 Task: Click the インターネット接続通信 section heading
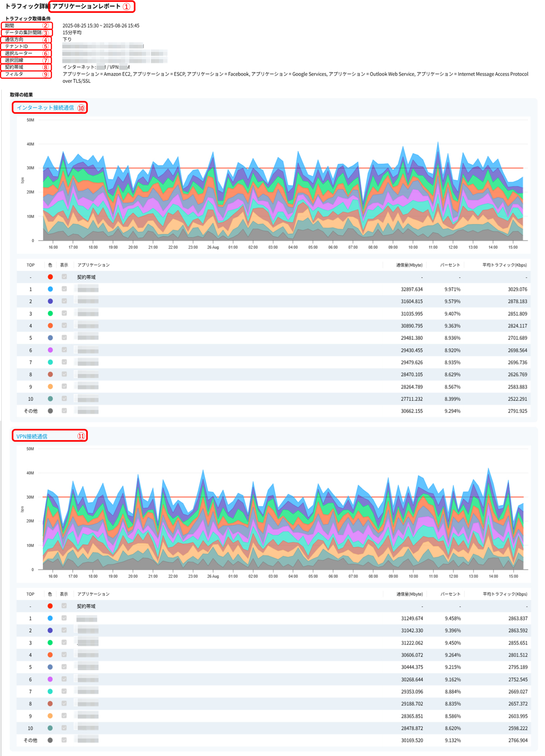pos(45,108)
